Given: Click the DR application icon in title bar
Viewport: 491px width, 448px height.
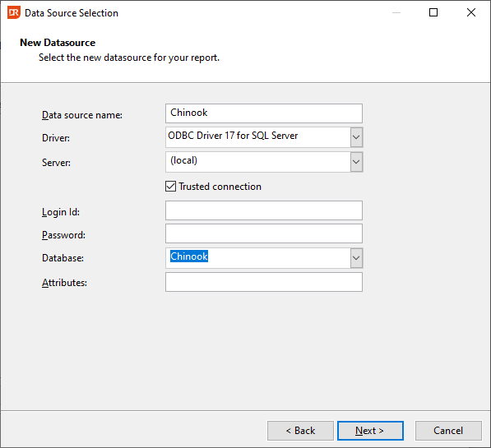Looking at the screenshot, I should (14, 13).
